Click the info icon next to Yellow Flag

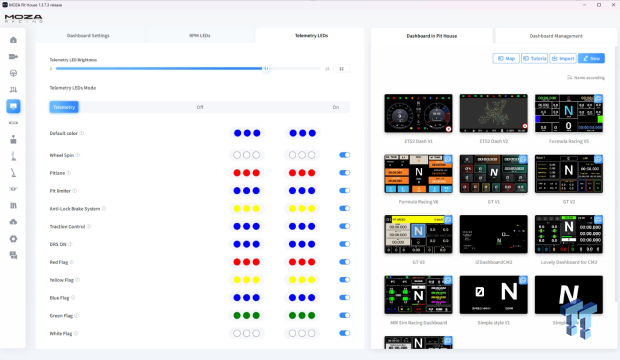(78, 280)
